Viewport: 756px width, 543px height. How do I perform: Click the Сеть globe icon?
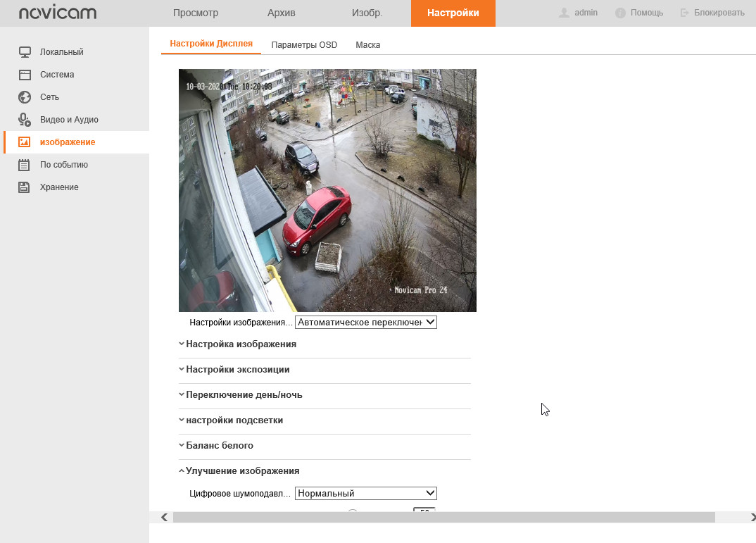click(x=25, y=97)
